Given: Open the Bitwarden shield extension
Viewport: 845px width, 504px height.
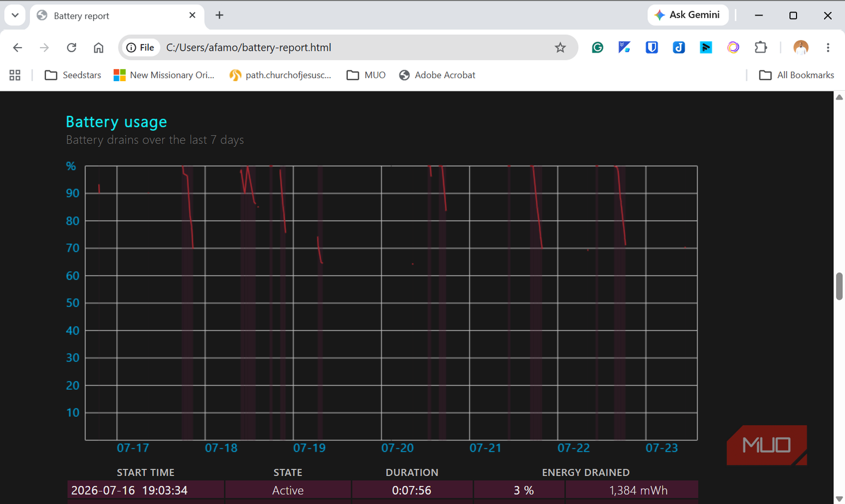Looking at the screenshot, I should tap(652, 47).
